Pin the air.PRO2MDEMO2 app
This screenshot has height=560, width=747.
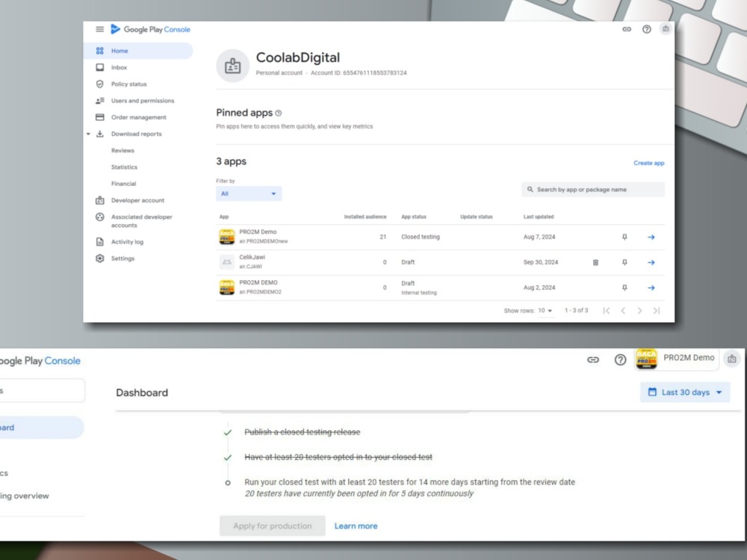624,287
